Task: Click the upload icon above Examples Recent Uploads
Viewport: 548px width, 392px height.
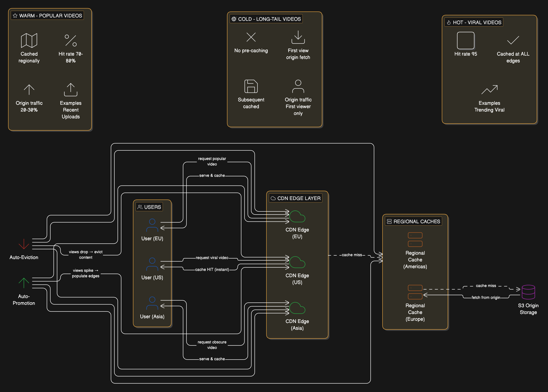Action: coord(71,90)
